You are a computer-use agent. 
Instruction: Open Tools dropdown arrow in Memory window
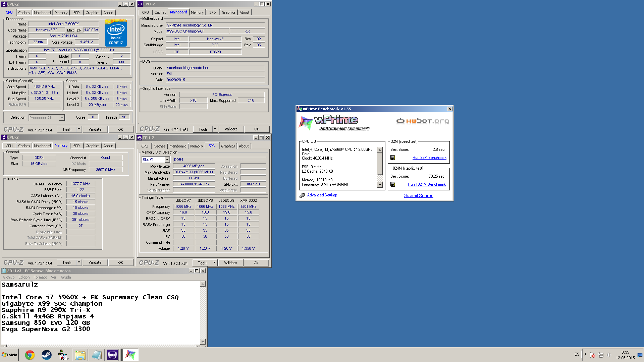click(79, 262)
